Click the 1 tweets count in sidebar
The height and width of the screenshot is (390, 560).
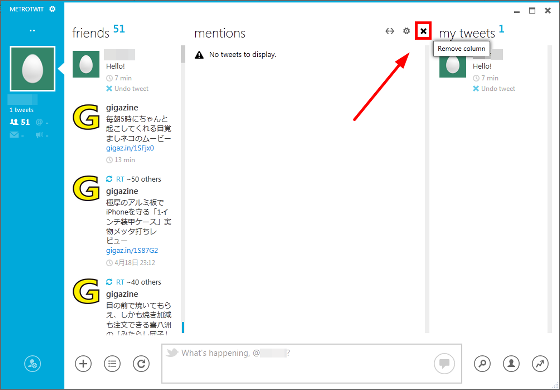[x=21, y=110]
